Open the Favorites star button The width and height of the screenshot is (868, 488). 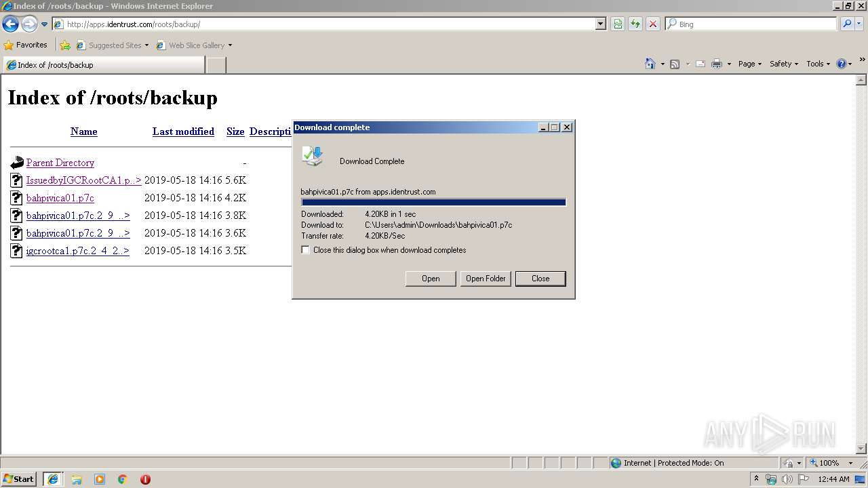(x=26, y=45)
